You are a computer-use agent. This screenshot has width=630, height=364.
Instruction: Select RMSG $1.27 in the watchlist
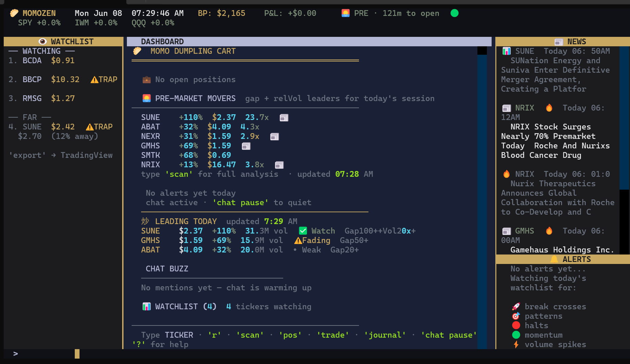click(42, 98)
